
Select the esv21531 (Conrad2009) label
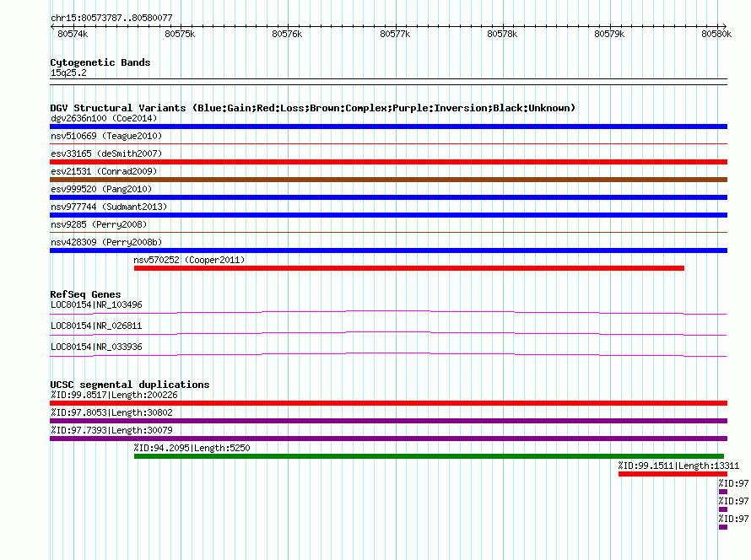point(104,171)
